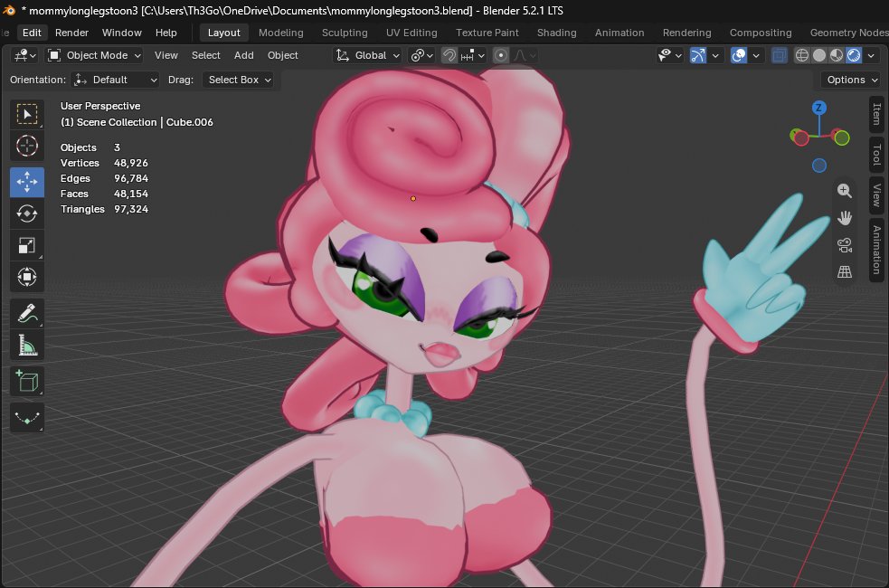Switch to the Shading workspace tab
The width and height of the screenshot is (889, 588).
pos(557,33)
